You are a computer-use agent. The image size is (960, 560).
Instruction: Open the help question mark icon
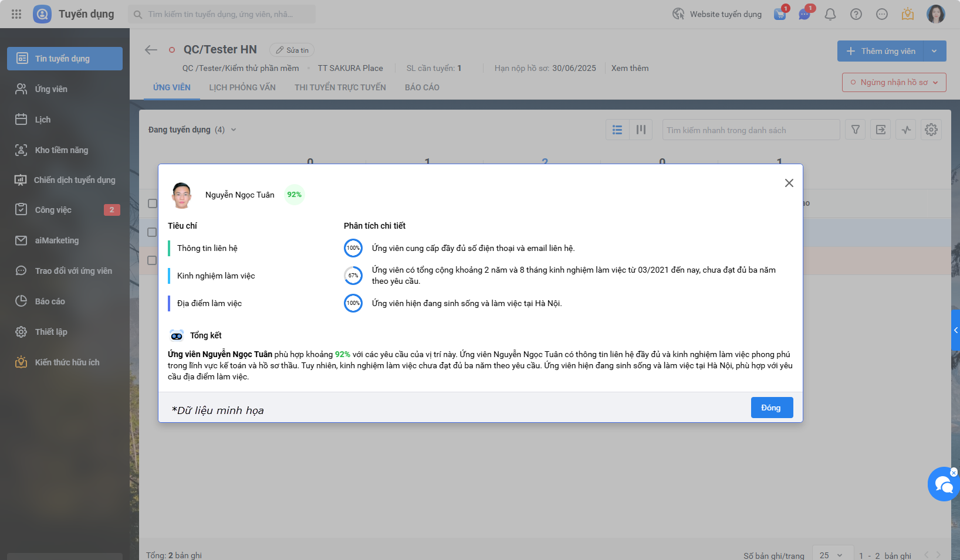pyautogui.click(x=856, y=14)
